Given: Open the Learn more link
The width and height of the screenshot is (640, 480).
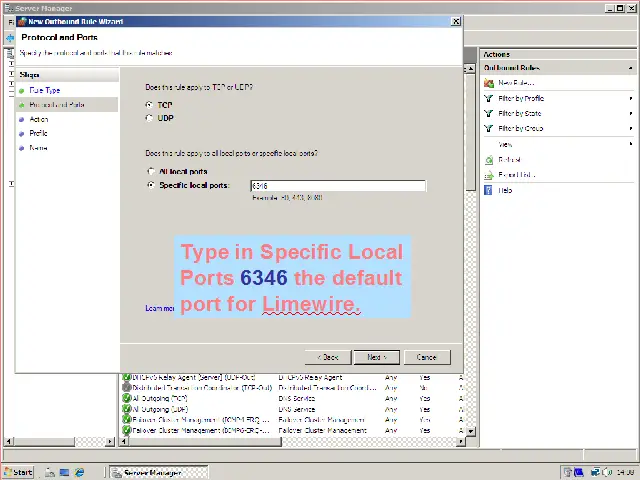Looking at the screenshot, I should (160, 308).
